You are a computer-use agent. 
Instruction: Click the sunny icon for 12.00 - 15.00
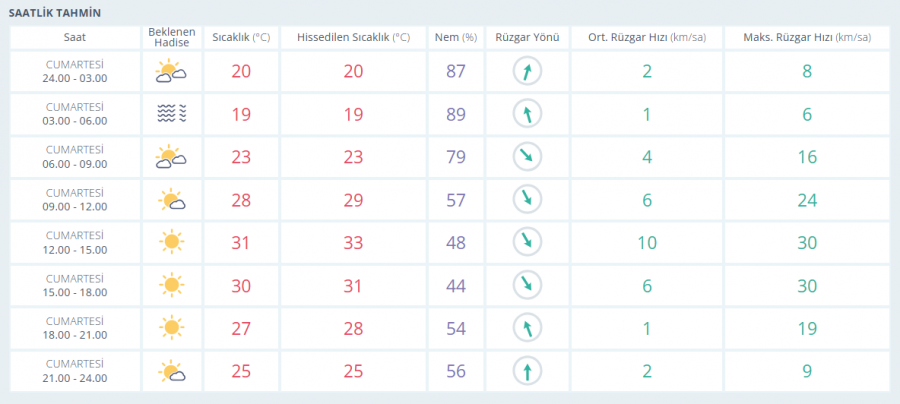[171, 242]
